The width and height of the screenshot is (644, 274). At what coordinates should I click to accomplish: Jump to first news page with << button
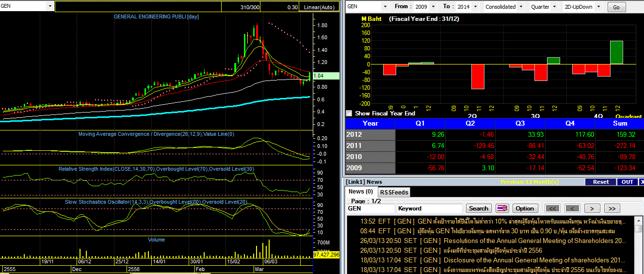coord(552,208)
